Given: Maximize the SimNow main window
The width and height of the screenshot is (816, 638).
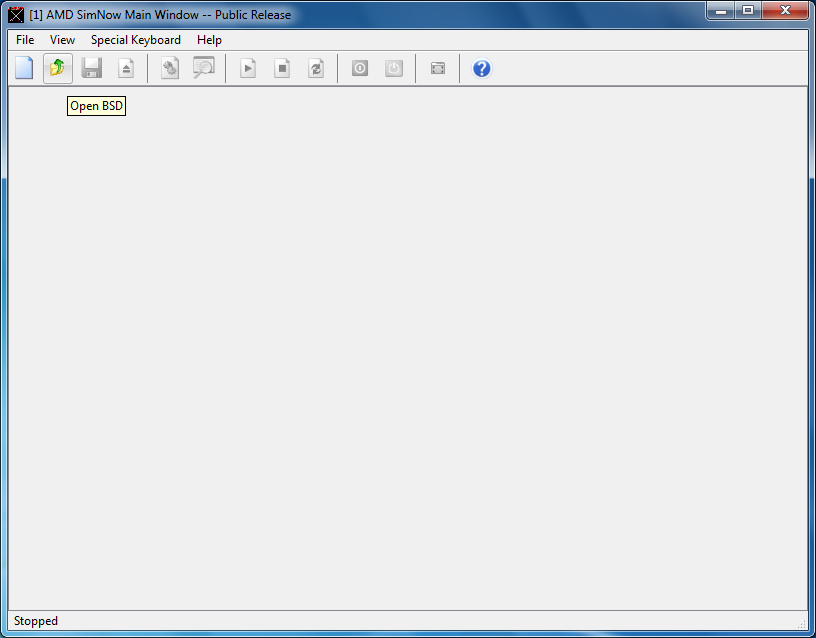Looking at the screenshot, I should click(748, 10).
